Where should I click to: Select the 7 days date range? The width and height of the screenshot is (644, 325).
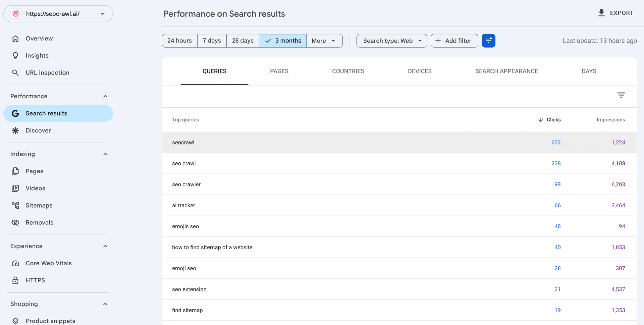pos(212,41)
